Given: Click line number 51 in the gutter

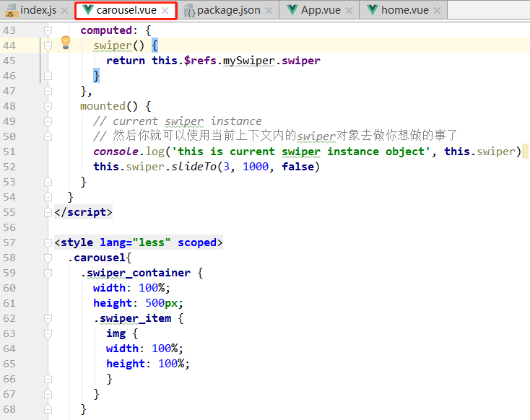Looking at the screenshot, I should tap(9, 152).
